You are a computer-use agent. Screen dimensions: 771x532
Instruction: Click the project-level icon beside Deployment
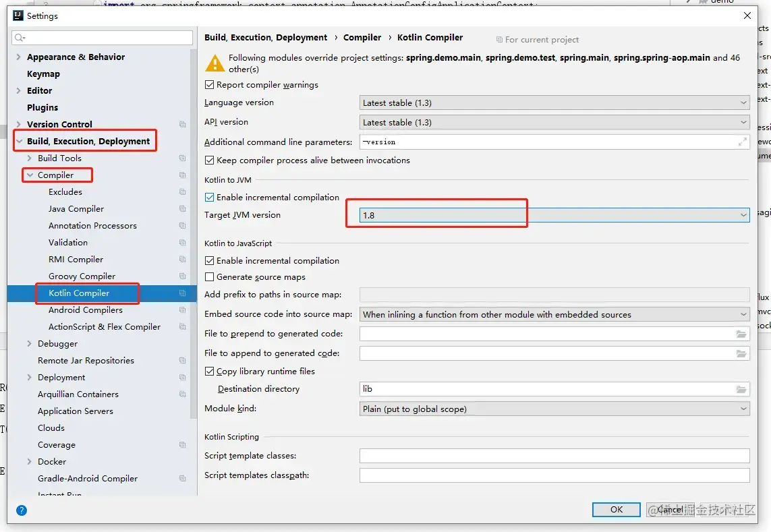(x=182, y=378)
